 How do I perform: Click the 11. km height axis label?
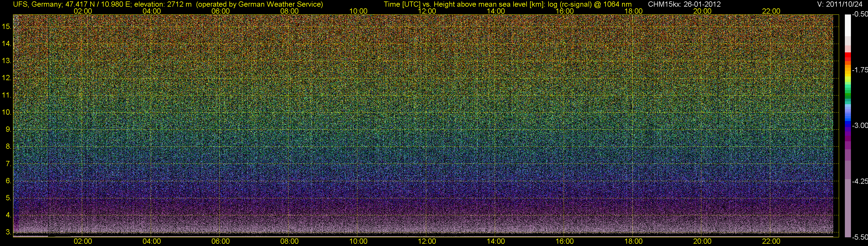[7, 95]
